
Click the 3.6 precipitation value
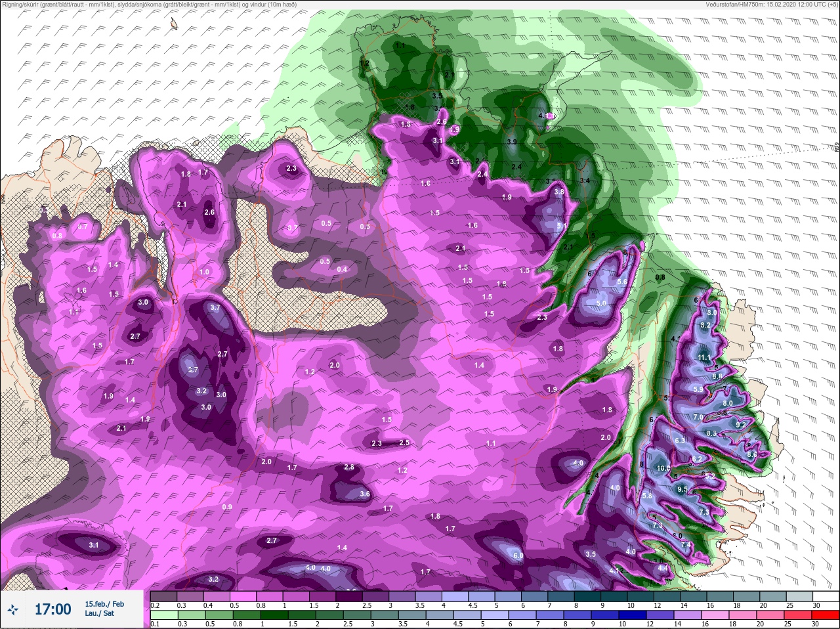pos(365,494)
